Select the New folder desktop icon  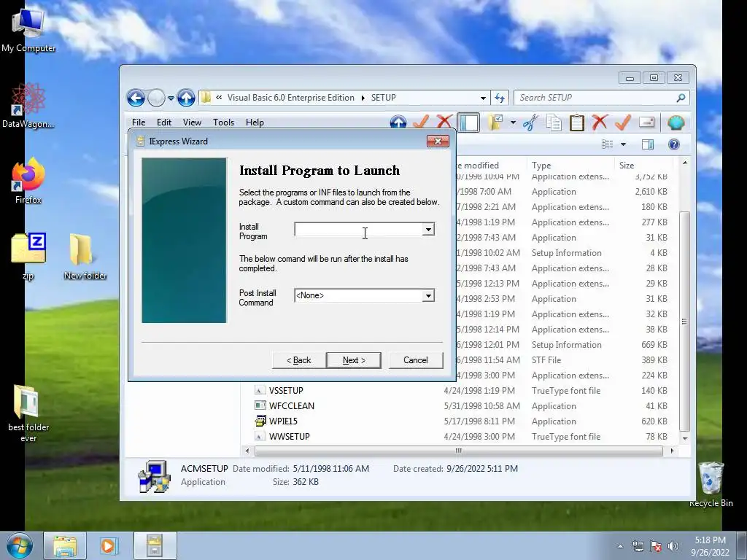tap(85, 256)
